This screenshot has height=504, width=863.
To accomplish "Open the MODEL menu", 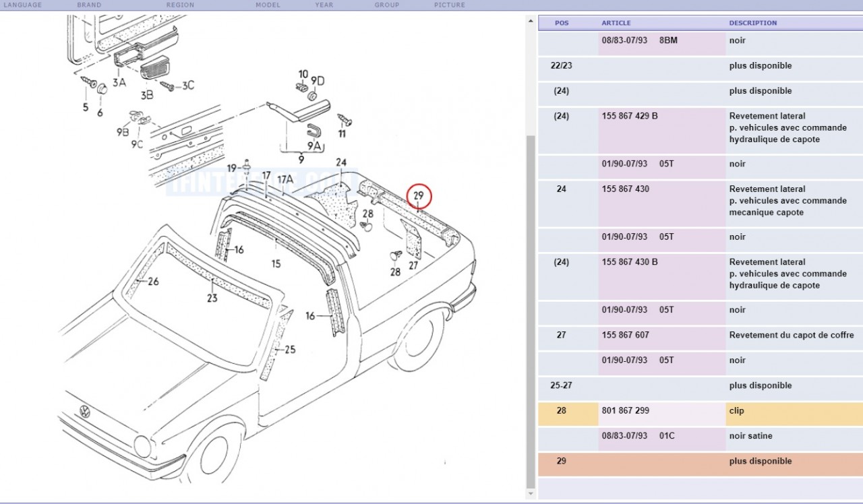I will click(268, 5).
